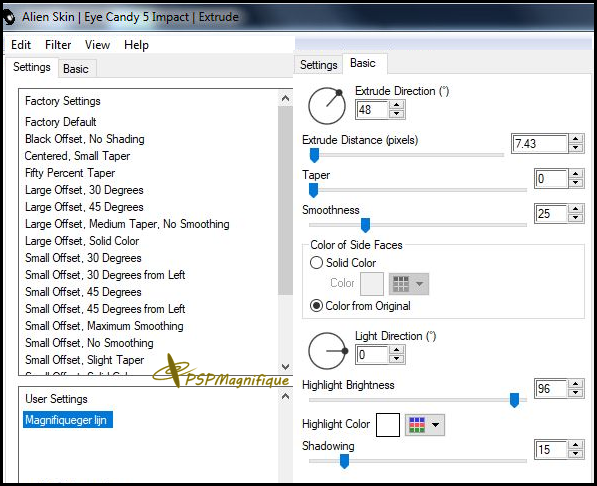Click the Smoothness slider handle
The width and height of the screenshot is (597, 486).
(365, 225)
